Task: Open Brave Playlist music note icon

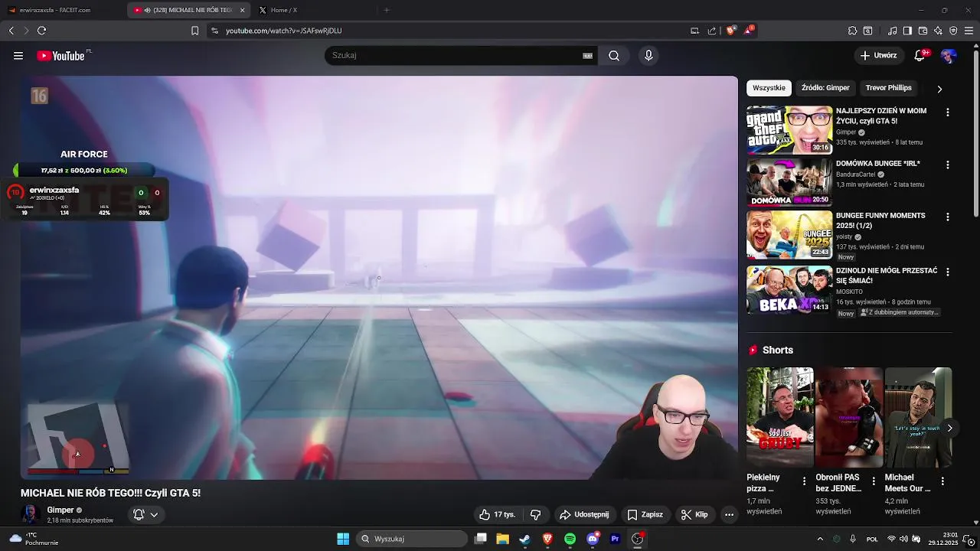Action: 892,31
